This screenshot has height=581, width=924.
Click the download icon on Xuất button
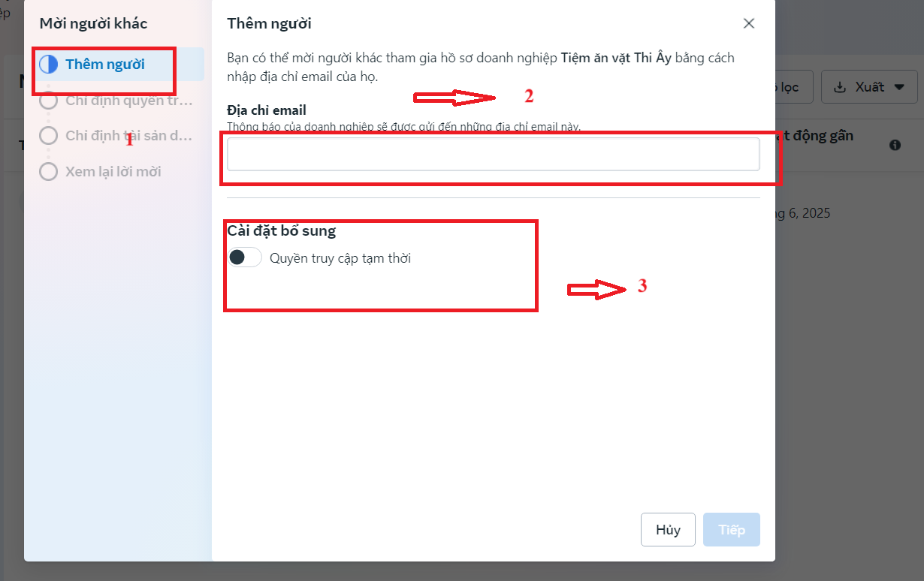tap(841, 87)
